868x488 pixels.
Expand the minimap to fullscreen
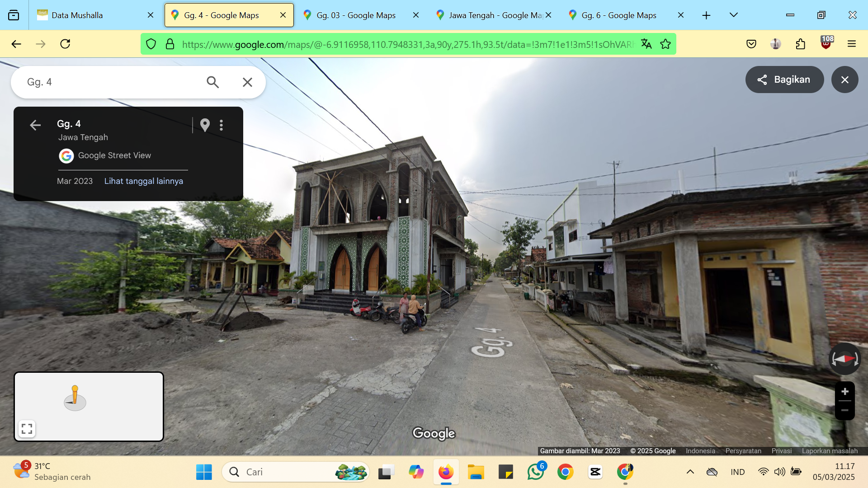(27, 428)
